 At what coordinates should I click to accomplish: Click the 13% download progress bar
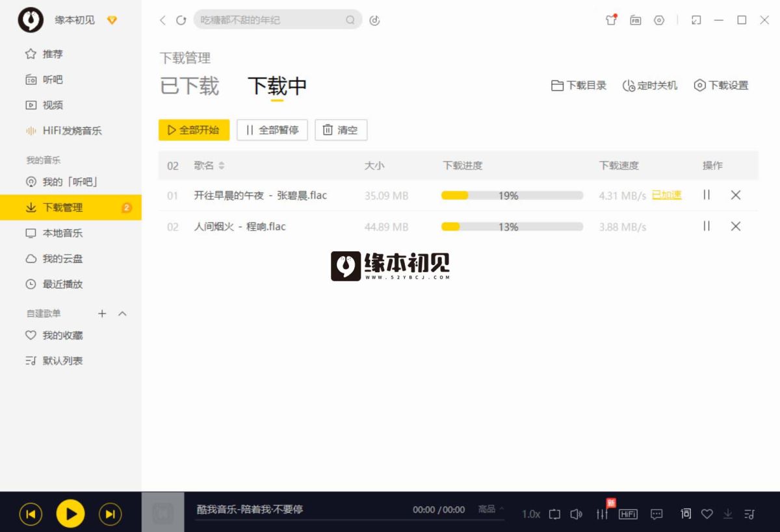click(x=512, y=227)
